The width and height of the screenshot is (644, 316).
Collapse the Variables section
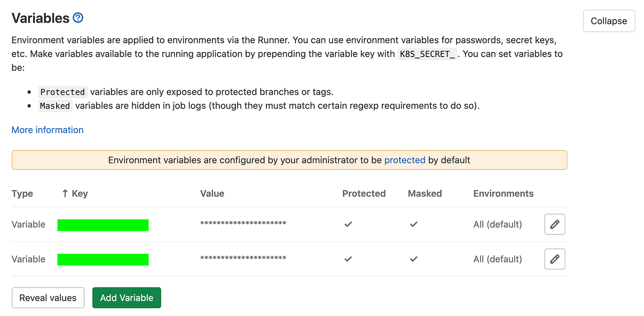point(609,21)
